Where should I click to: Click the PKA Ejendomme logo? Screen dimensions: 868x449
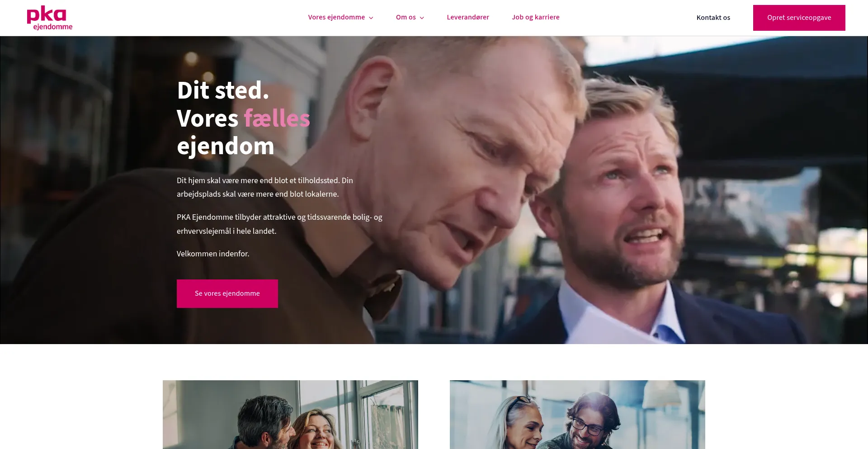coord(50,18)
